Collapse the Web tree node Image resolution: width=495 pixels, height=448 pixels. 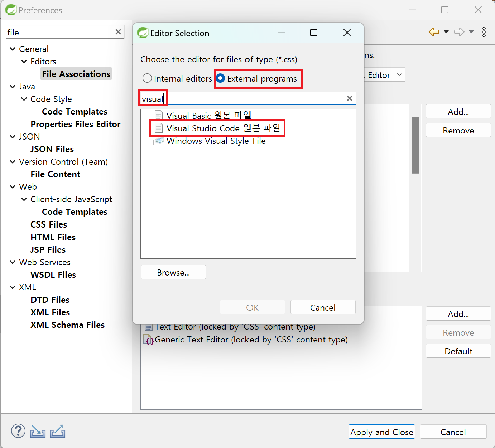click(13, 186)
